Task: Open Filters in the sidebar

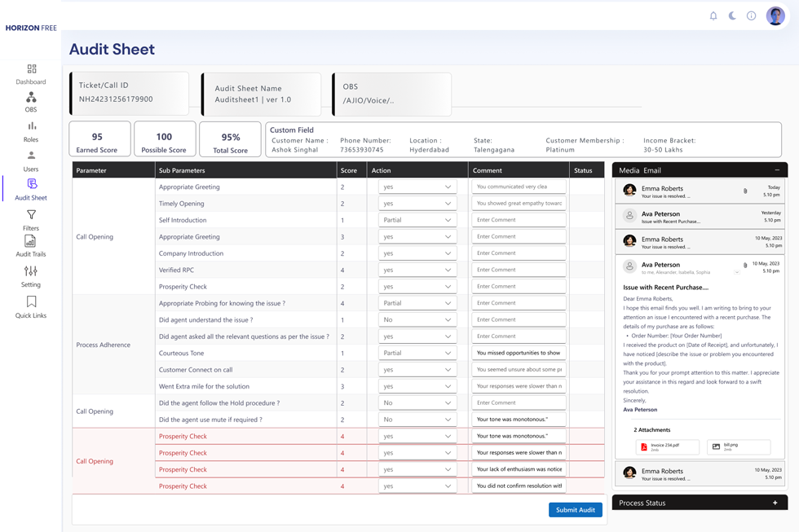Action: (31, 220)
